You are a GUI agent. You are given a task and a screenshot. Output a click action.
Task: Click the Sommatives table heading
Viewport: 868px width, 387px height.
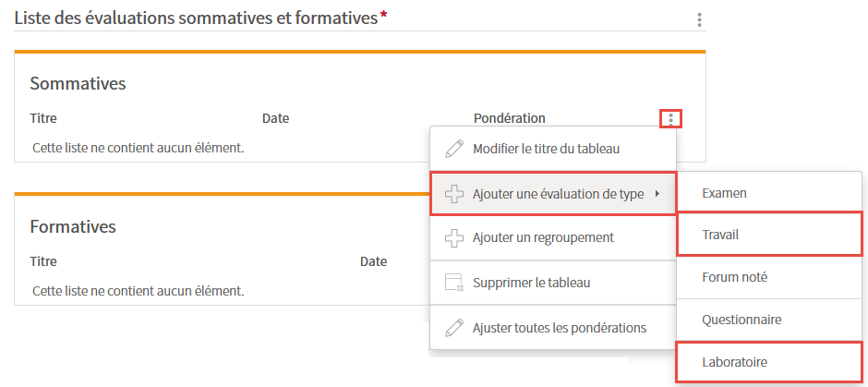(x=78, y=84)
